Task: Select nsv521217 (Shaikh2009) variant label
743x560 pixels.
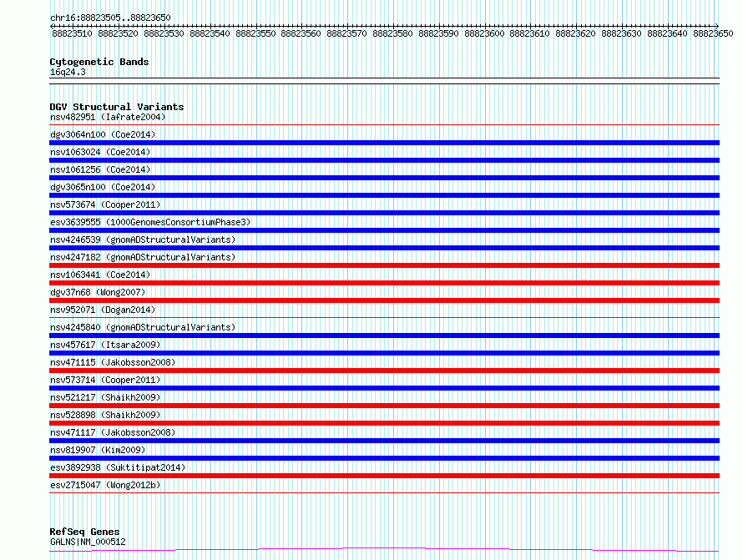Action: point(105,397)
